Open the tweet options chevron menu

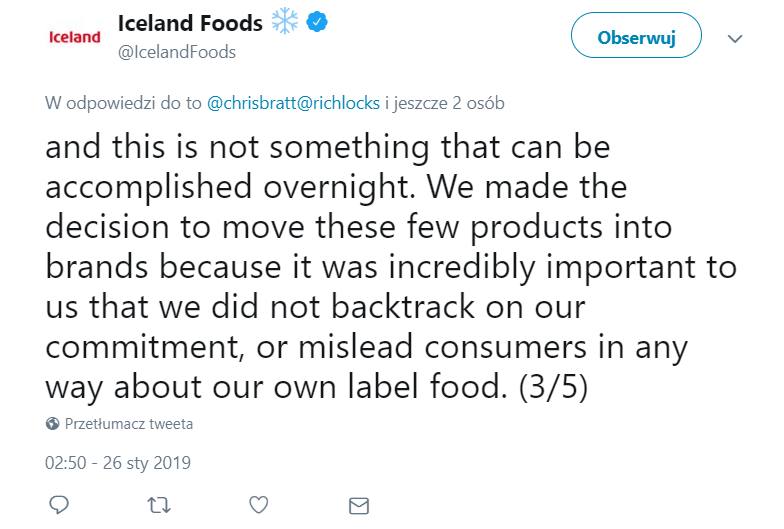click(x=735, y=38)
